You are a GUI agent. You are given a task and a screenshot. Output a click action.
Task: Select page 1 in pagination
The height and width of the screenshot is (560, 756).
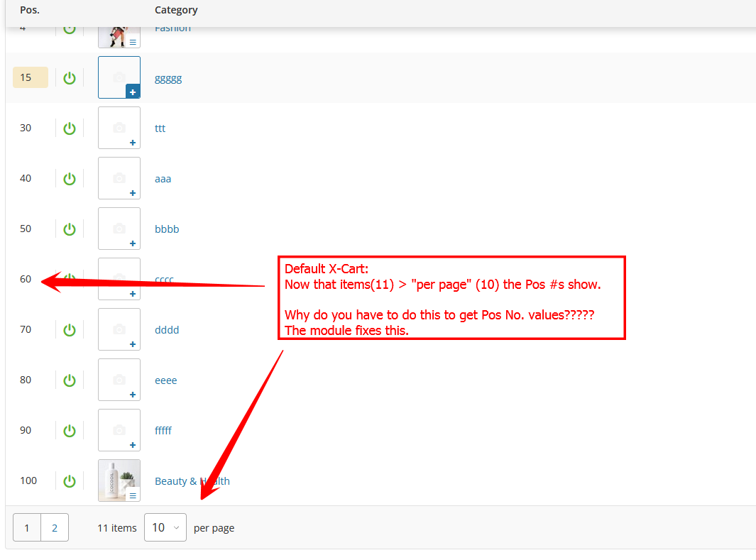pos(27,527)
